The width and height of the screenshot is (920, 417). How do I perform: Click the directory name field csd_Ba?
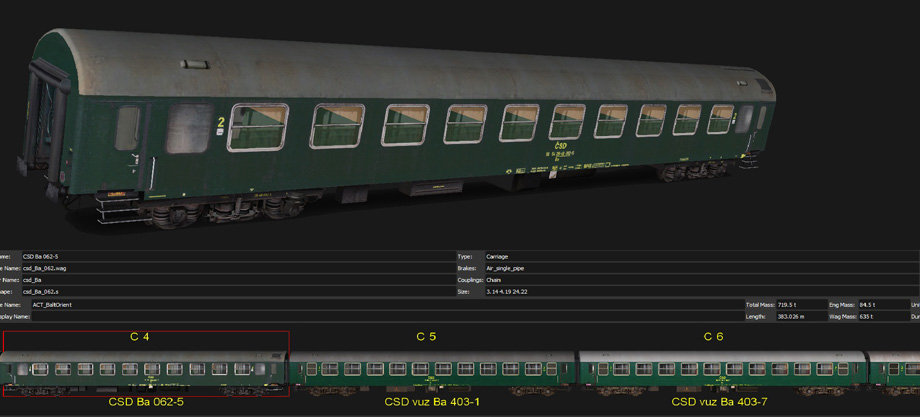[238, 280]
